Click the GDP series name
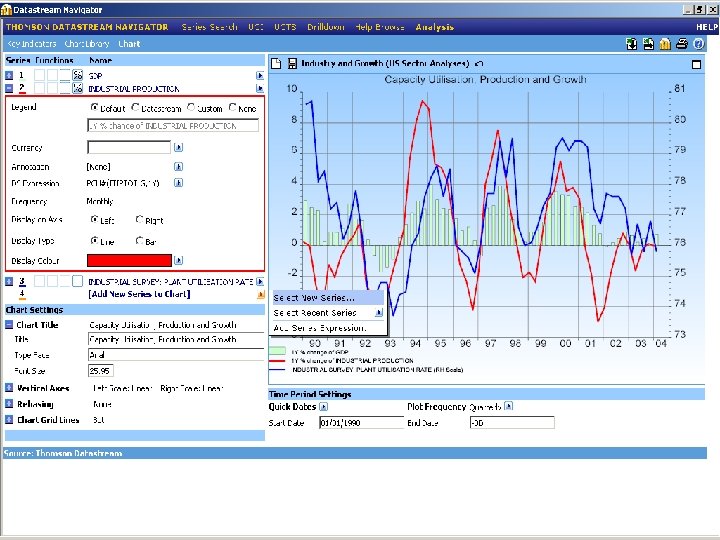Image resolution: width=720 pixels, height=540 pixels. click(x=96, y=76)
